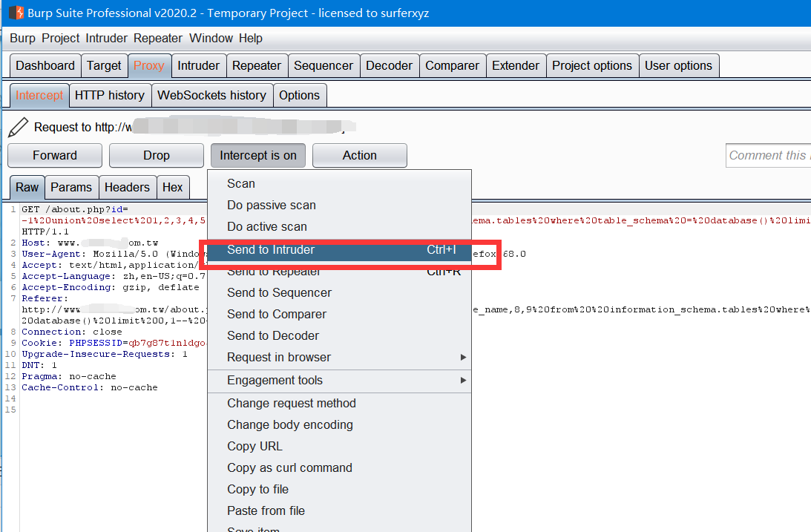Select the Headers view tab

[x=127, y=187]
